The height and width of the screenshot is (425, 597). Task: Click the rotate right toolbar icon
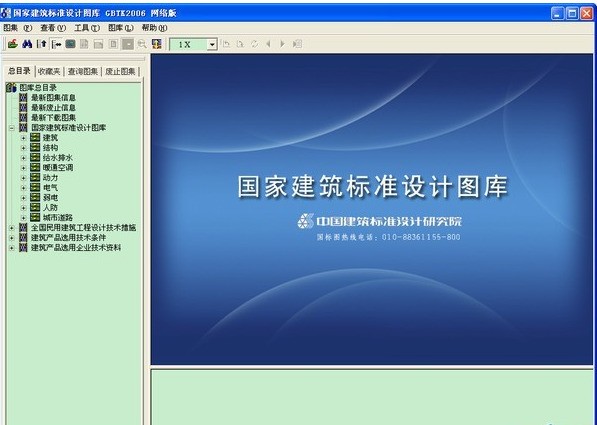tap(240, 44)
